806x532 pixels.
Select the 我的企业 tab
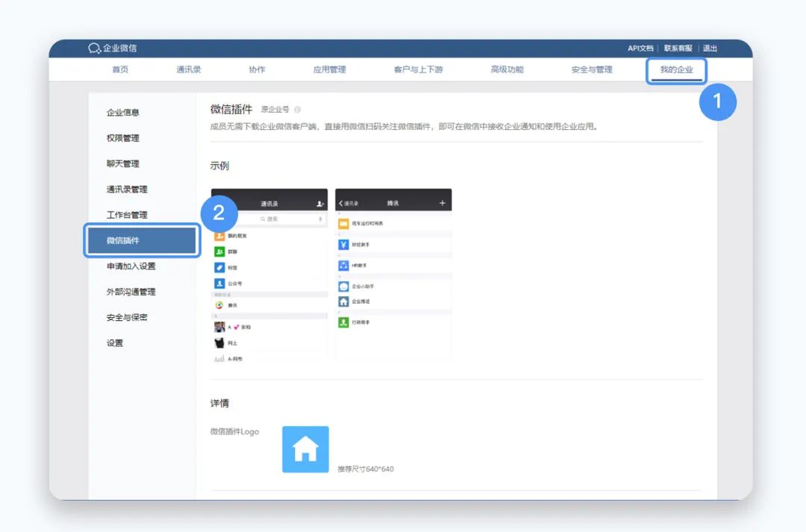(x=676, y=70)
